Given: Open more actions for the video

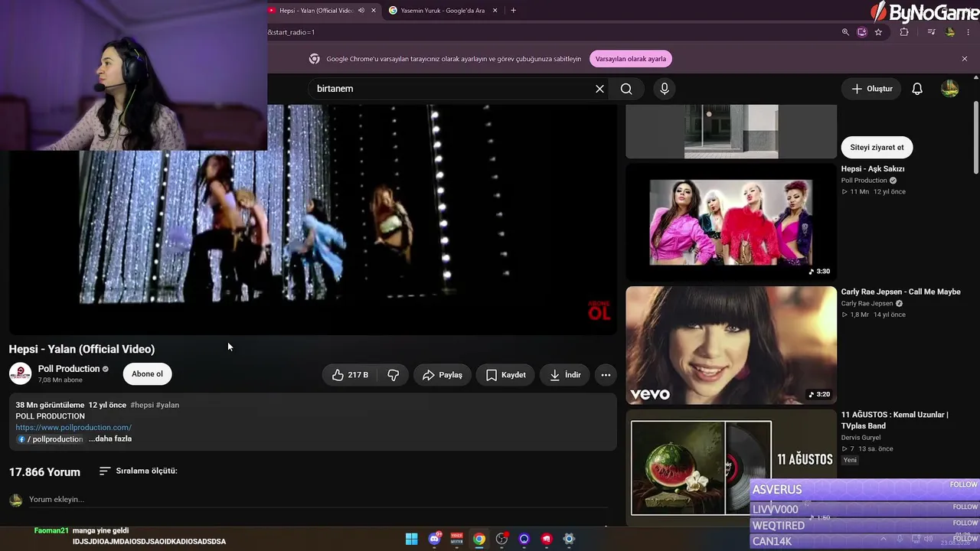Looking at the screenshot, I should point(606,375).
